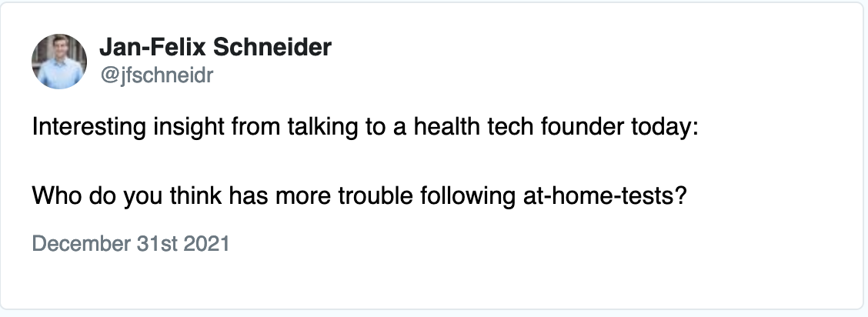Click the surname "Schneider" in the header

[272, 47]
